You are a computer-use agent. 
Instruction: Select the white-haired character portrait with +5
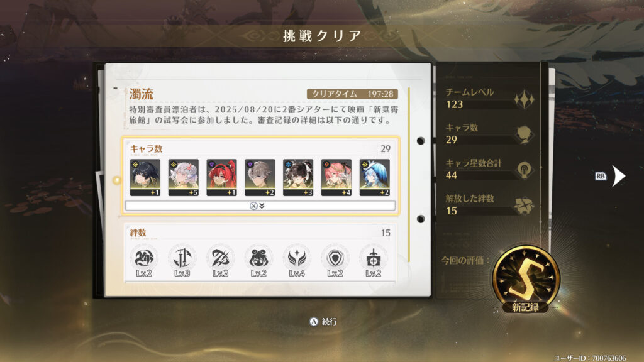183,177
